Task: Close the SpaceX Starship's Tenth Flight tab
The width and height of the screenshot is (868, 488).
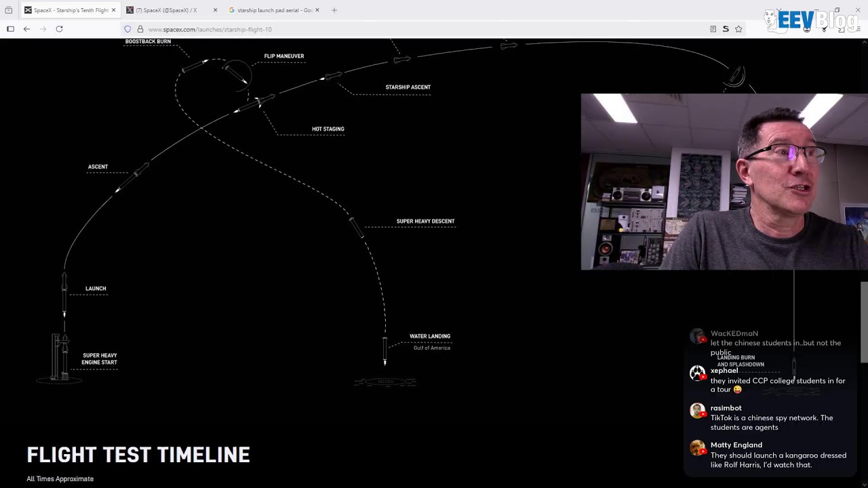Action: [113, 10]
